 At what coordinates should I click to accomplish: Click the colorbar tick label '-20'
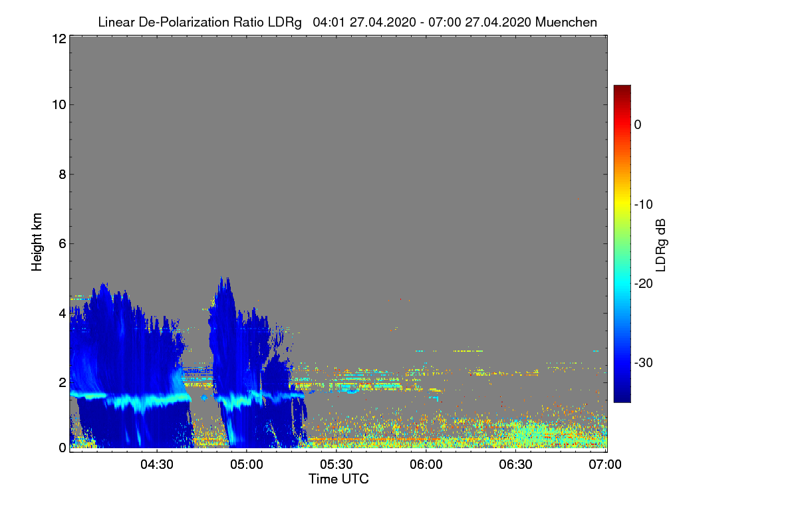[x=644, y=283]
